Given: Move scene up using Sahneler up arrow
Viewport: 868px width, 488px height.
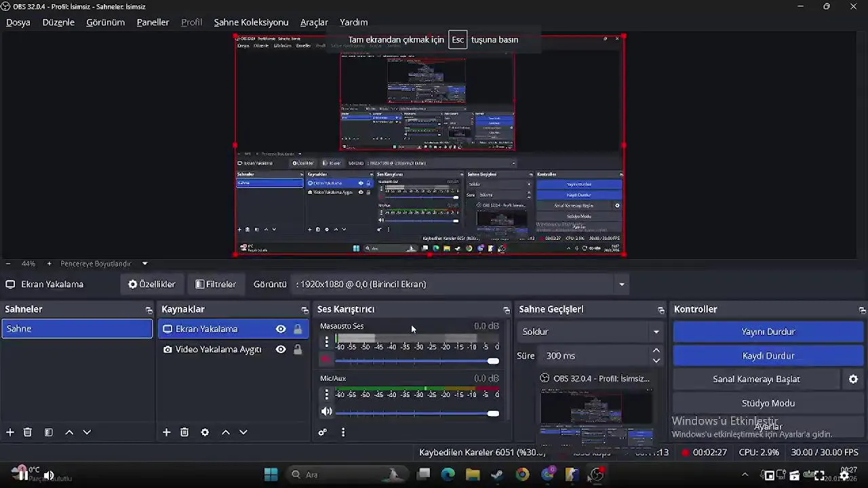Looking at the screenshot, I should 69,432.
